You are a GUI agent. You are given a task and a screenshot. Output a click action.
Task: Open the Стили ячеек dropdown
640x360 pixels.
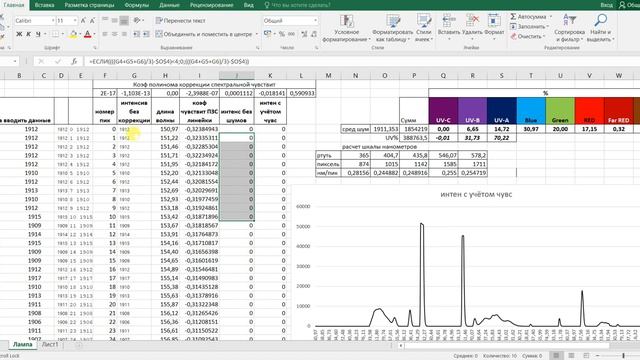423,28
